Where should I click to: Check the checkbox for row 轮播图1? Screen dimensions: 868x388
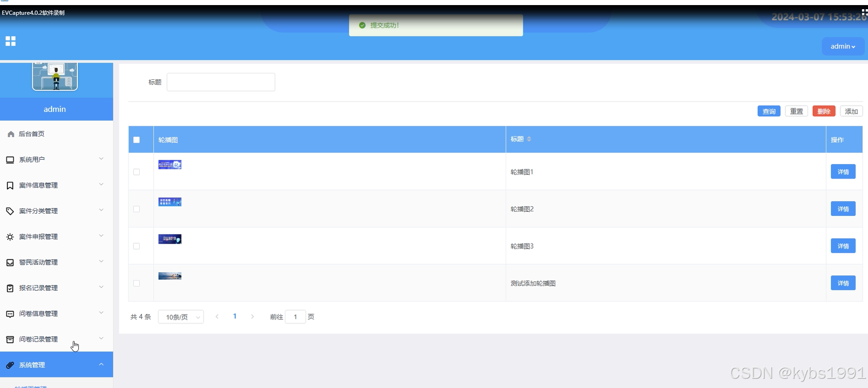pos(136,172)
